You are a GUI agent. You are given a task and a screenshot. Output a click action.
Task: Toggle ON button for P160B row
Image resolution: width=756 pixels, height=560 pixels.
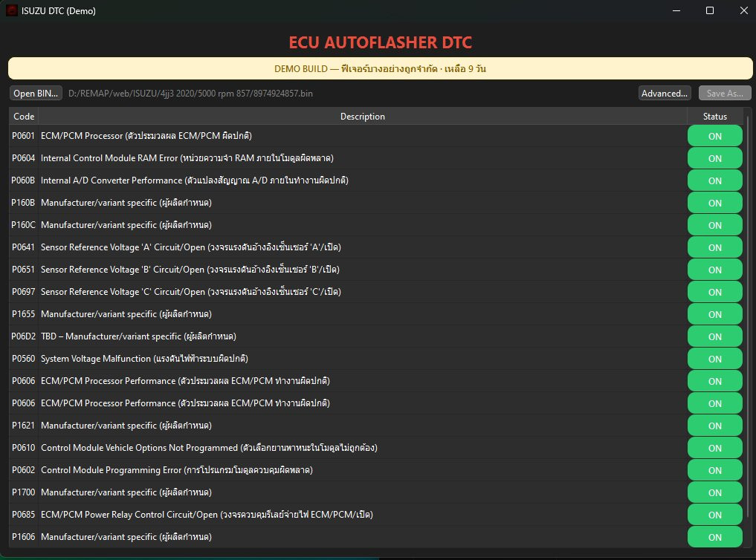[x=714, y=203]
